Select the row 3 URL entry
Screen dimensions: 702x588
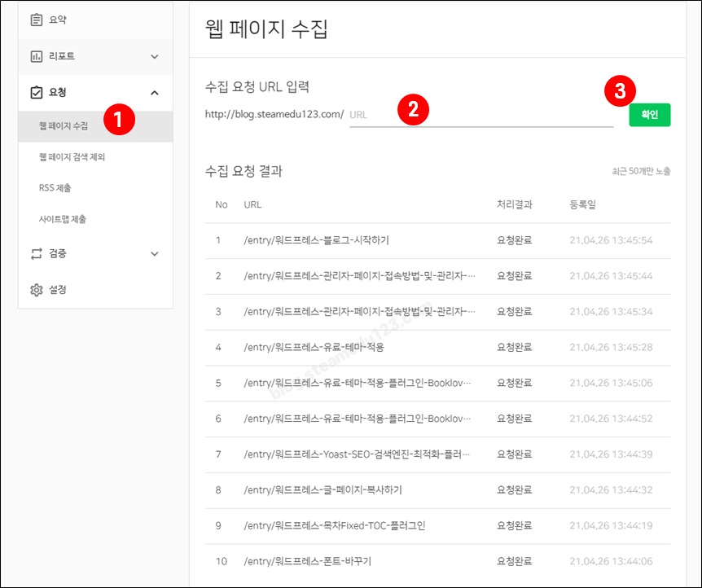point(359,312)
